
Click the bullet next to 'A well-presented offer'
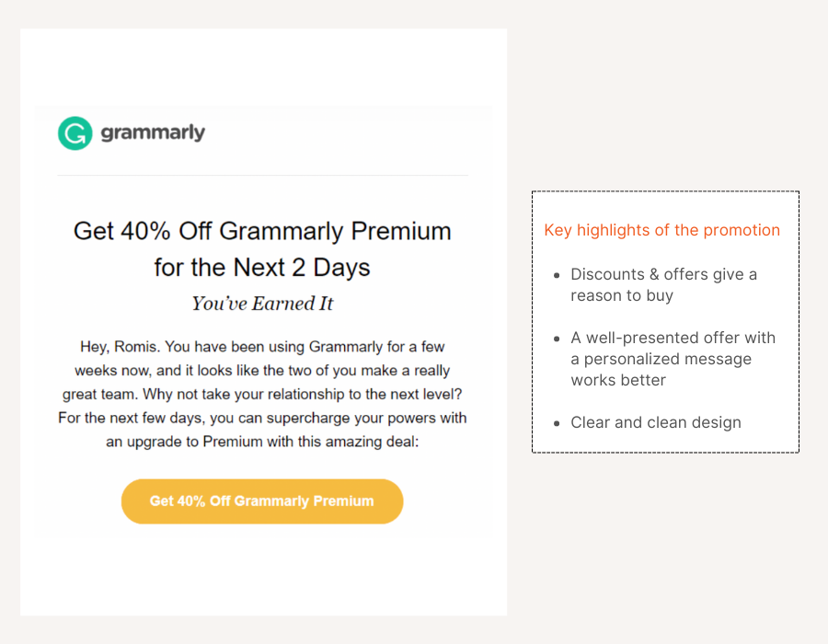[x=557, y=339]
